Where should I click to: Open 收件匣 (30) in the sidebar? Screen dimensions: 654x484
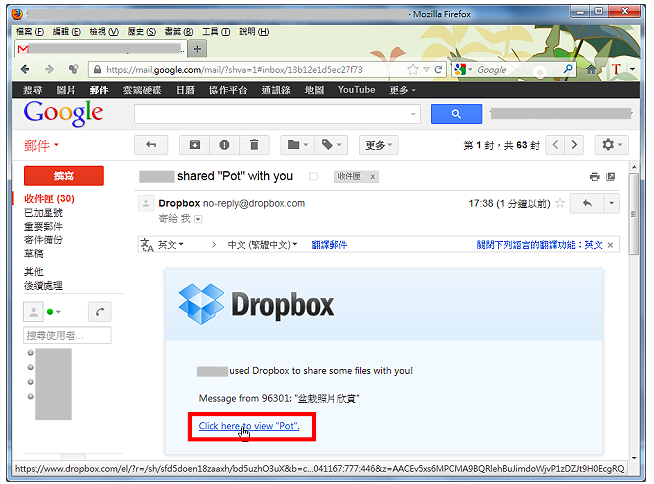pos(49,199)
